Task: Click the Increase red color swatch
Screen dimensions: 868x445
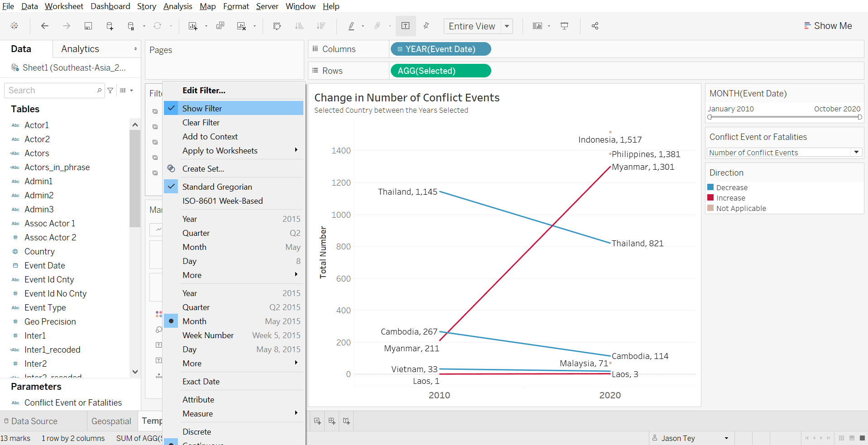Action: click(710, 198)
